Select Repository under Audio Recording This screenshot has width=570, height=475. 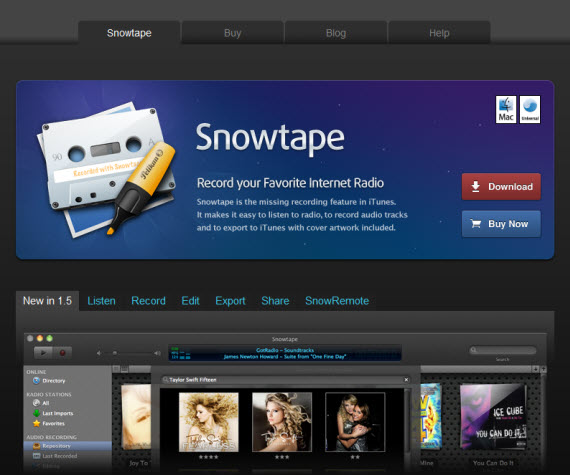(68, 446)
